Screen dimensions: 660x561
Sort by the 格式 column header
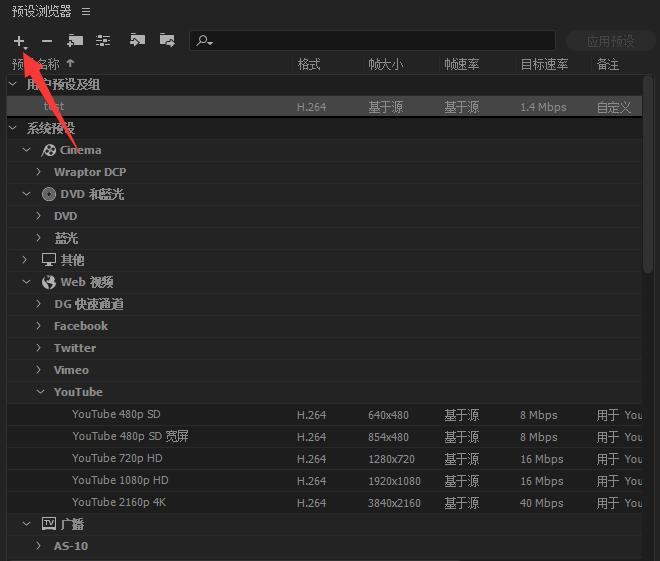tap(309, 64)
